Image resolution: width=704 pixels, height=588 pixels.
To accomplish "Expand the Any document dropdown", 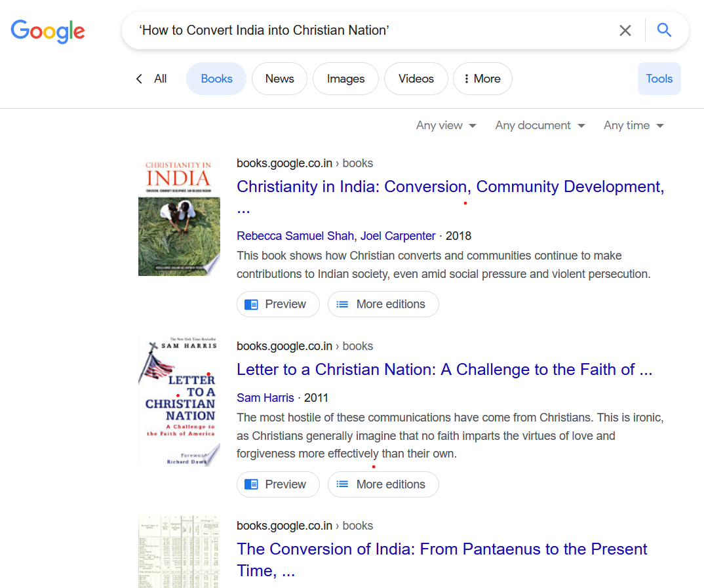I will coord(540,125).
